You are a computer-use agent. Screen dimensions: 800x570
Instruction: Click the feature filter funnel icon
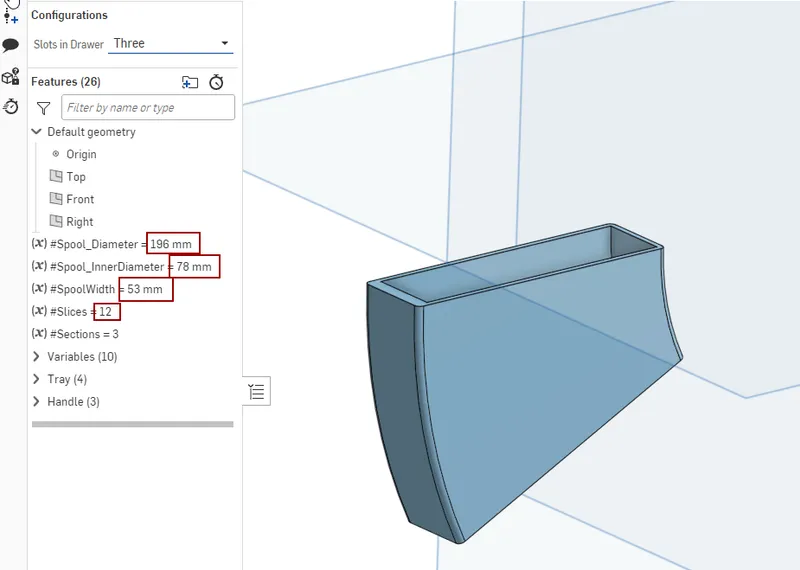pyautogui.click(x=43, y=108)
